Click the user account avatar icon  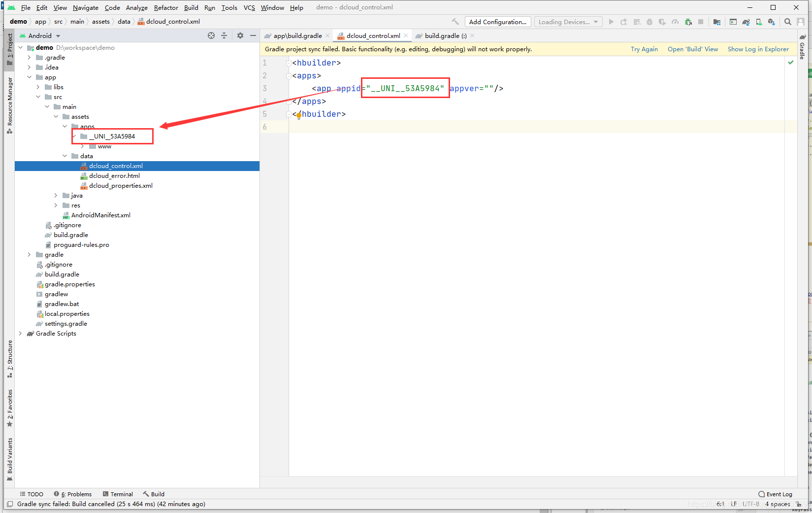point(801,22)
